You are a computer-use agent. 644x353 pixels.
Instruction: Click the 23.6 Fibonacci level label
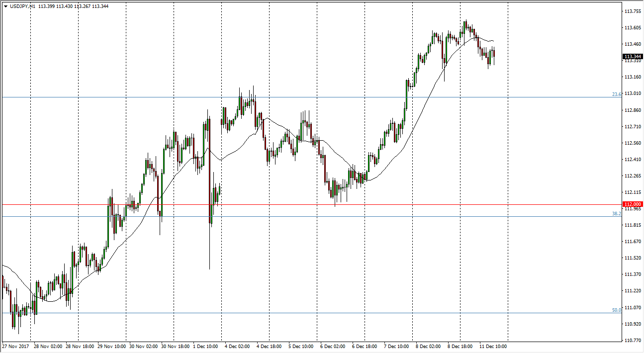(617, 94)
